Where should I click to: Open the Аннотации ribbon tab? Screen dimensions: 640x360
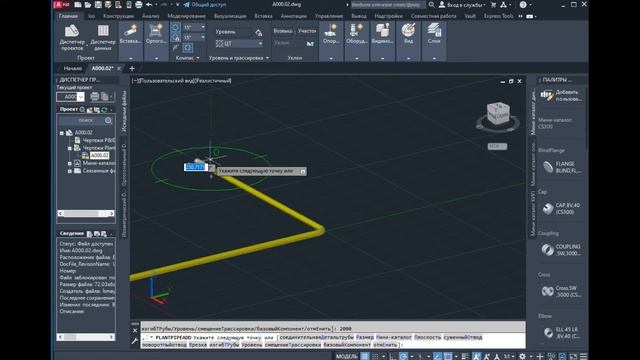(x=293, y=16)
